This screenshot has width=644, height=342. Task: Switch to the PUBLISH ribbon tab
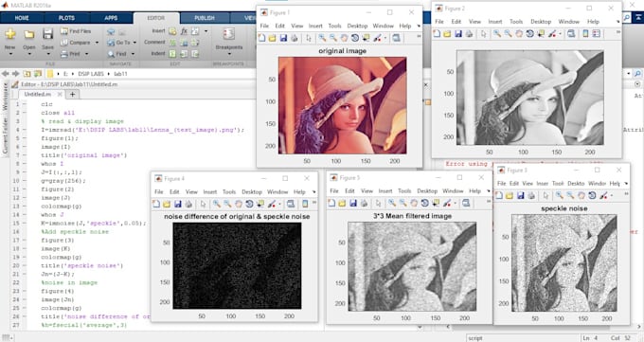point(205,18)
